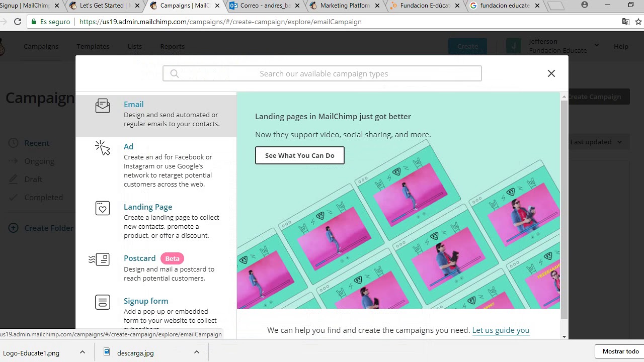Image resolution: width=644 pixels, height=362 pixels.
Task: Close the fundacion educate Google tab
Action: [x=537, y=6]
